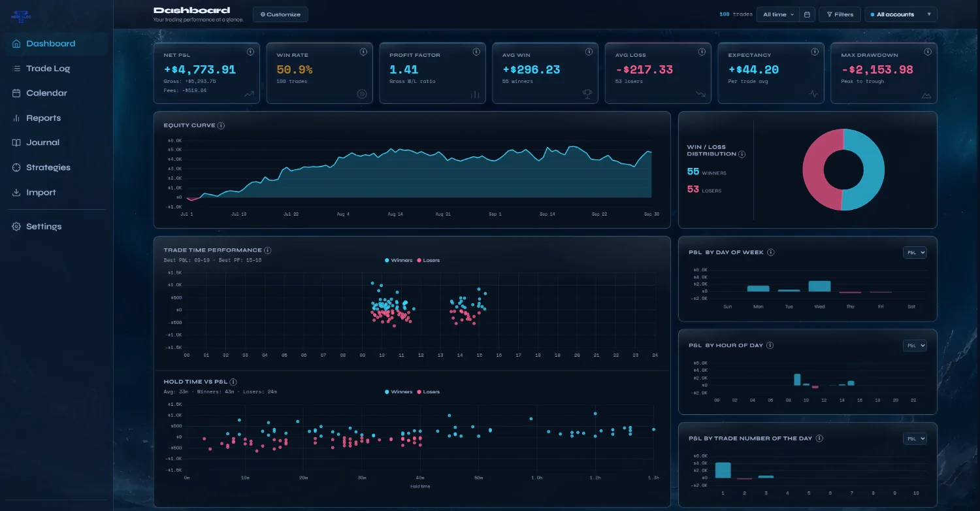Open P&L dropdown in Trade Number panel
Image resolution: width=980 pixels, height=511 pixels.
click(x=915, y=438)
